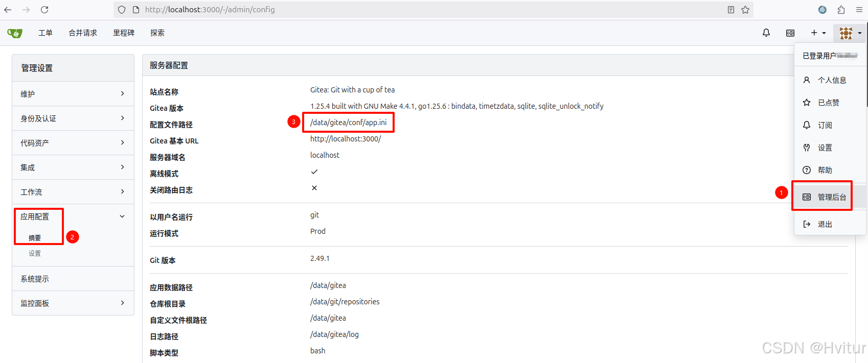Screen dimensions: 868x363
Task: Expand the 代码资产 sidebar section
Action: (x=73, y=143)
